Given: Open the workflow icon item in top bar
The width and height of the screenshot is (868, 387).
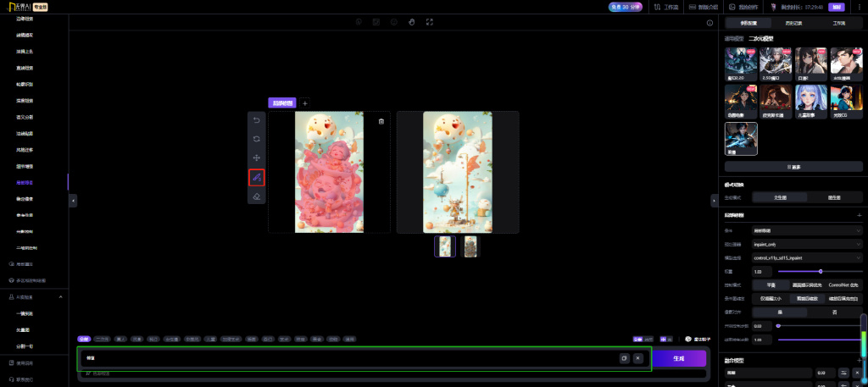Looking at the screenshot, I should point(665,7).
